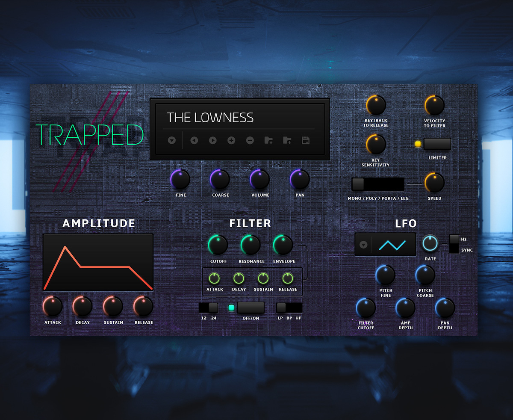Click the amplitude RELEASE knob

144,306
